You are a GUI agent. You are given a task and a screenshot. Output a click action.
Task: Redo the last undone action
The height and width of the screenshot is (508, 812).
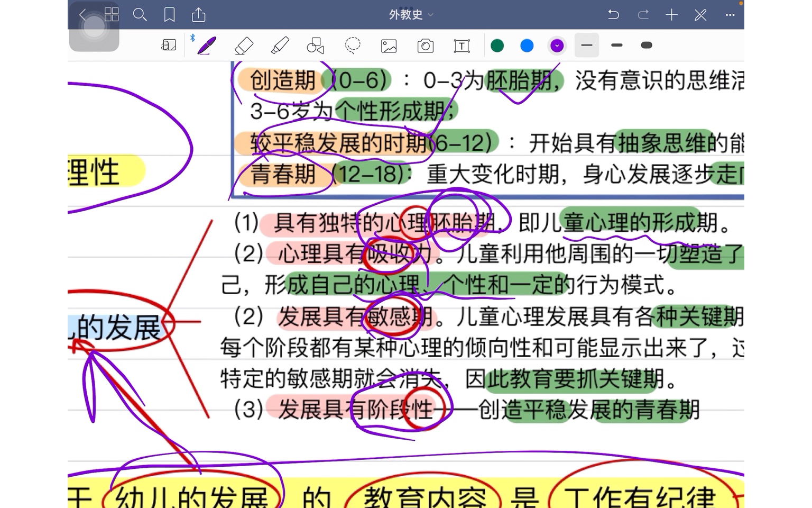643,15
